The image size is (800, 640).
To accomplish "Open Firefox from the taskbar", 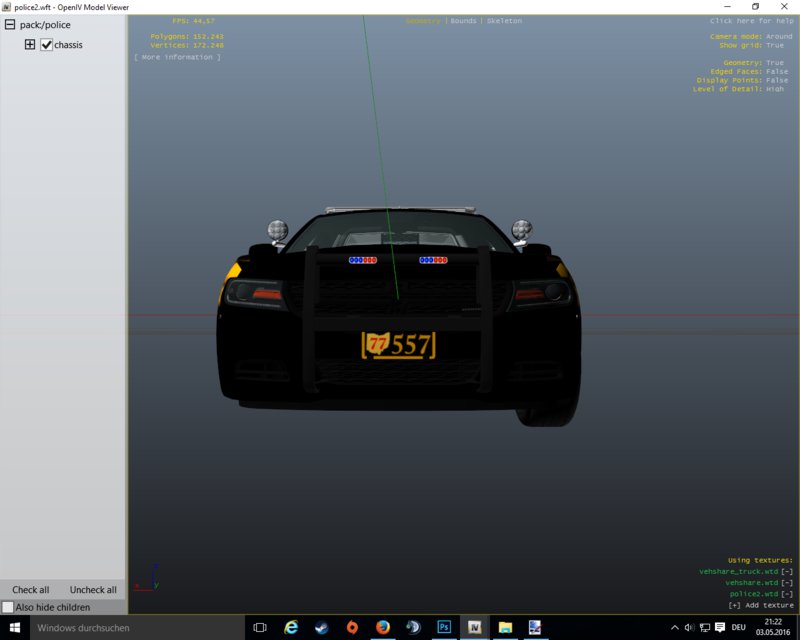I will (383, 627).
